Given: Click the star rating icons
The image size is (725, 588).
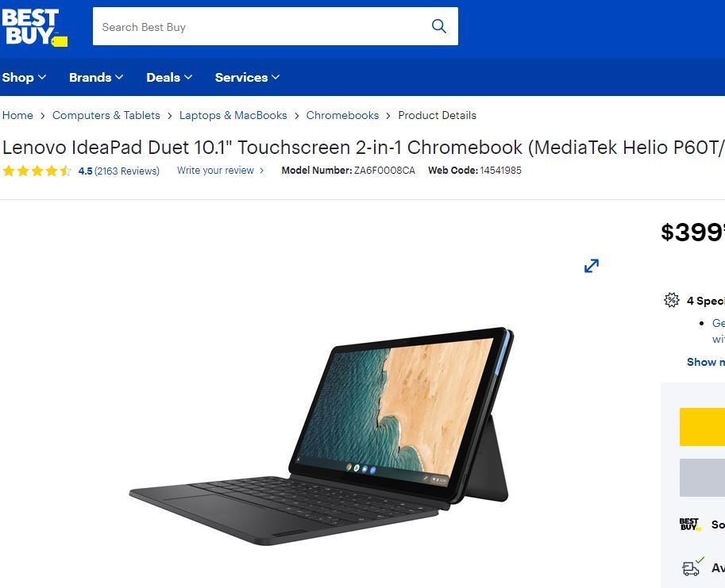Looking at the screenshot, I should [37, 171].
